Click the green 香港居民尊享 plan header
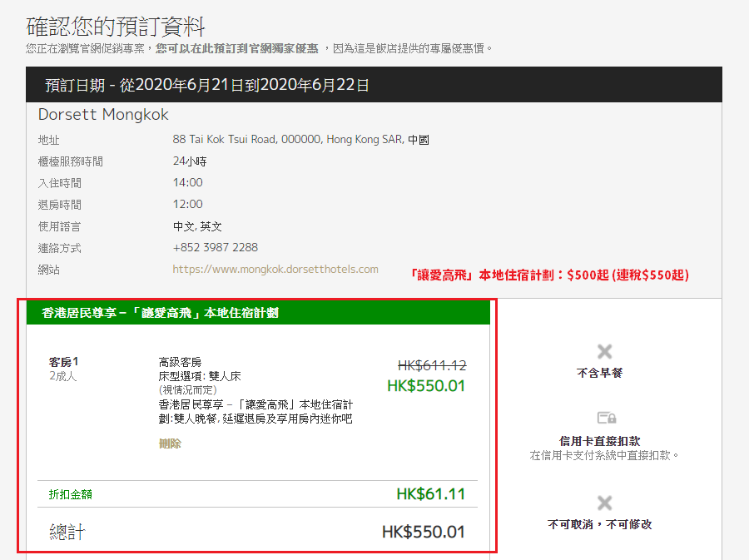Image resolution: width=749 pixels, height=560 pixels. click(258, 313)
